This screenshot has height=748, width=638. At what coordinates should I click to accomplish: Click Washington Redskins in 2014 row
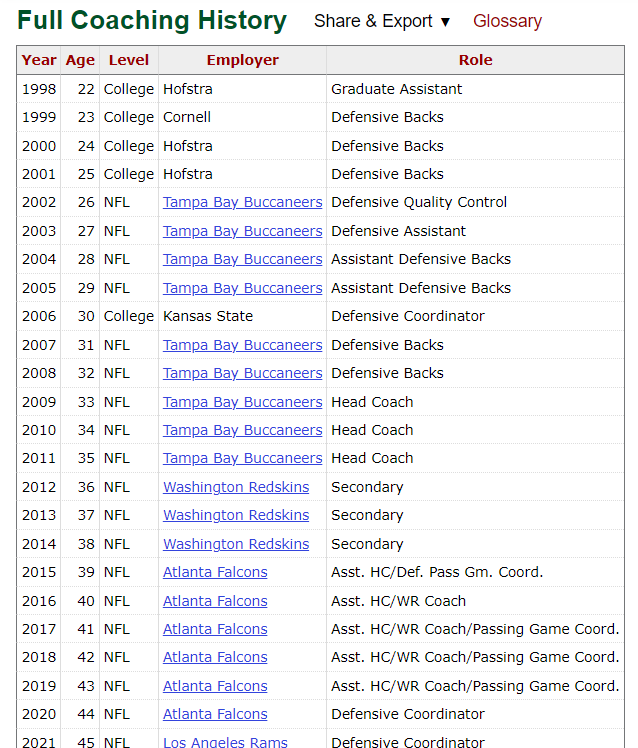[236, 544]
